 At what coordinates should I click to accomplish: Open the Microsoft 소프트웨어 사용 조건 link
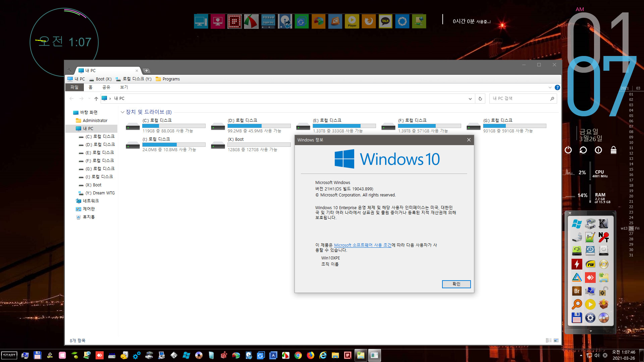[363, 245]
